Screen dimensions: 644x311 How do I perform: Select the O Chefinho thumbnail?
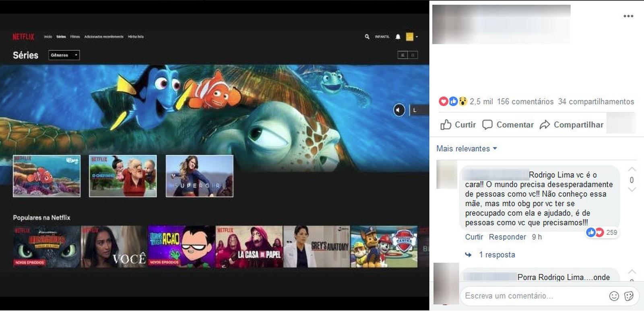click(123, 176)
